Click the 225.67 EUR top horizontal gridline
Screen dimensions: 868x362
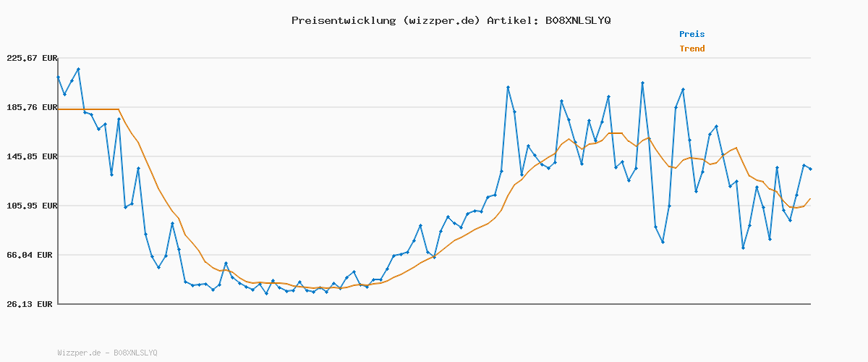point(434,58)
